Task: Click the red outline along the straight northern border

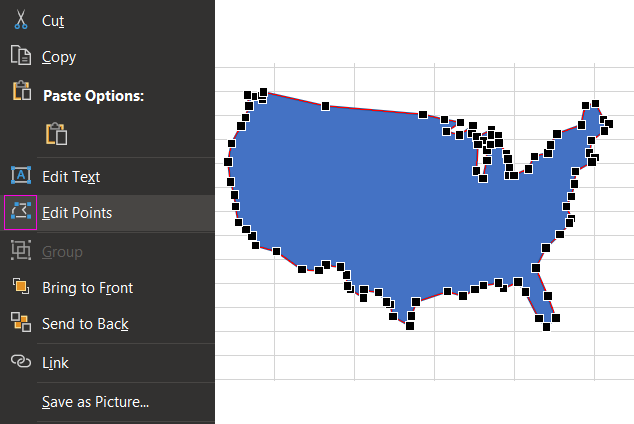Action: (370, 108)
